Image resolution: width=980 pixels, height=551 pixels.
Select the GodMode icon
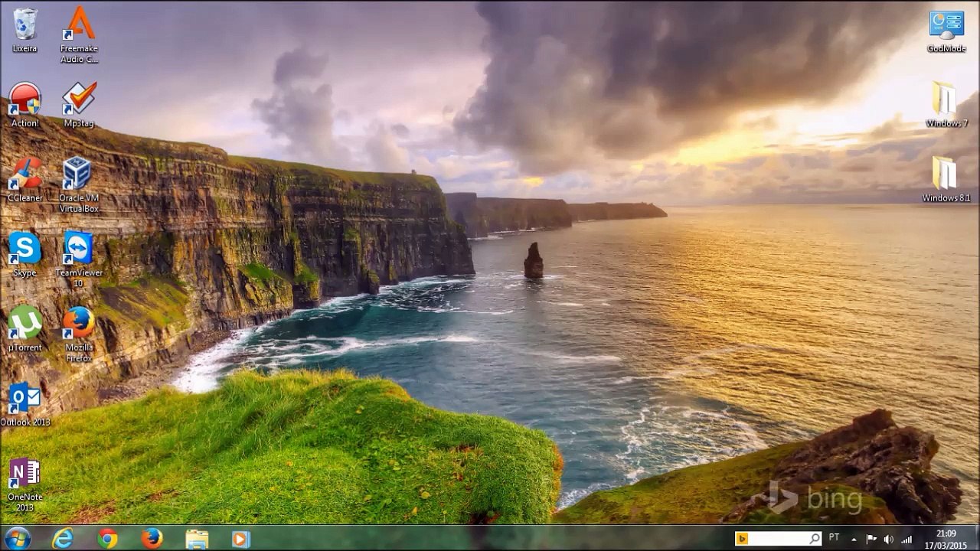coord(946,31)
